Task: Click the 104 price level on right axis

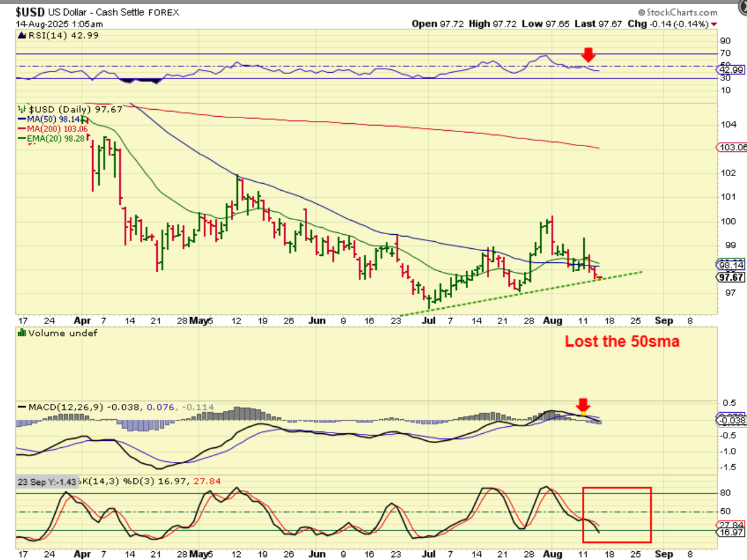Action: (728, 124)
